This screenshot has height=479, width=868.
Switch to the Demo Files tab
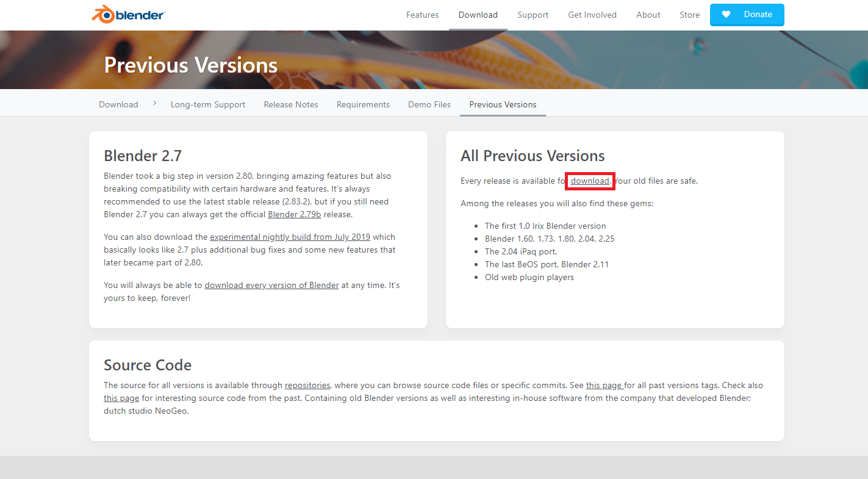(429, 104)
